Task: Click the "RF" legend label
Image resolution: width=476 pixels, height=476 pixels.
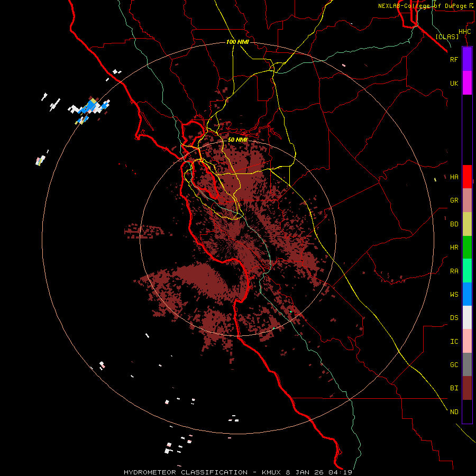Action: pos(454,59)
